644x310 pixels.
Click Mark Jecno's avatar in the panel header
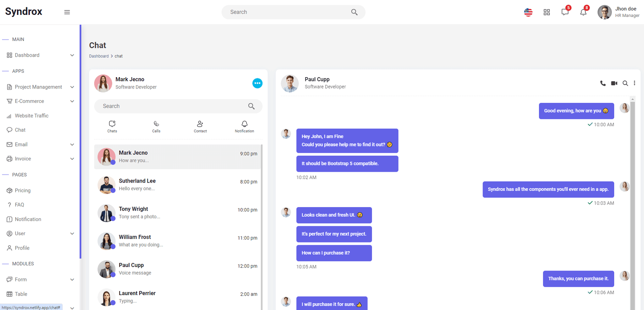pyautogui.click(x=103, y=83)
